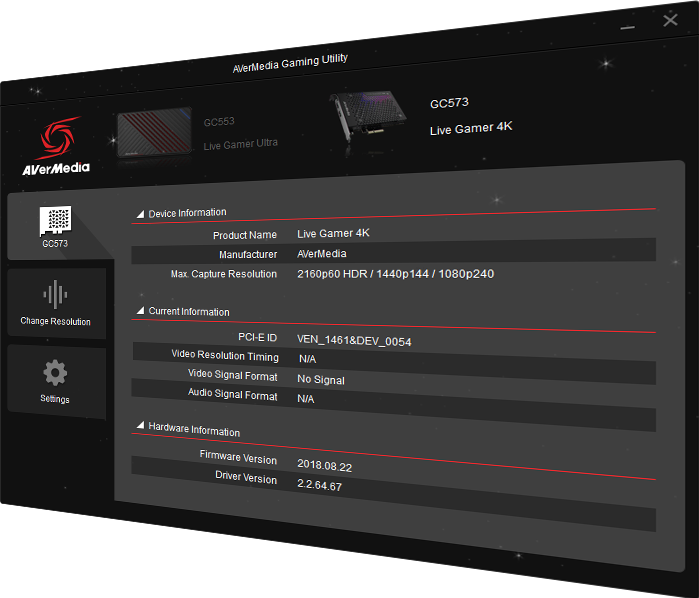
Task: Select the GC553 Live Gamer Ultra device image
Action: pos(155,132)
